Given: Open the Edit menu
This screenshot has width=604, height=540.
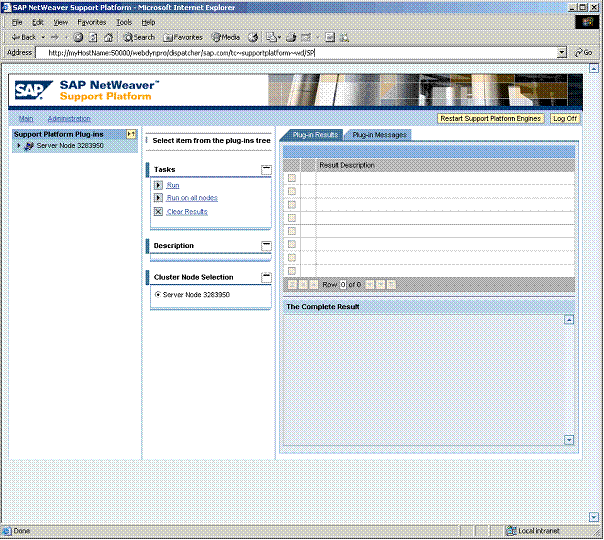Looking at the screenshot, I should pyautogui.click(x=37, y=22).
